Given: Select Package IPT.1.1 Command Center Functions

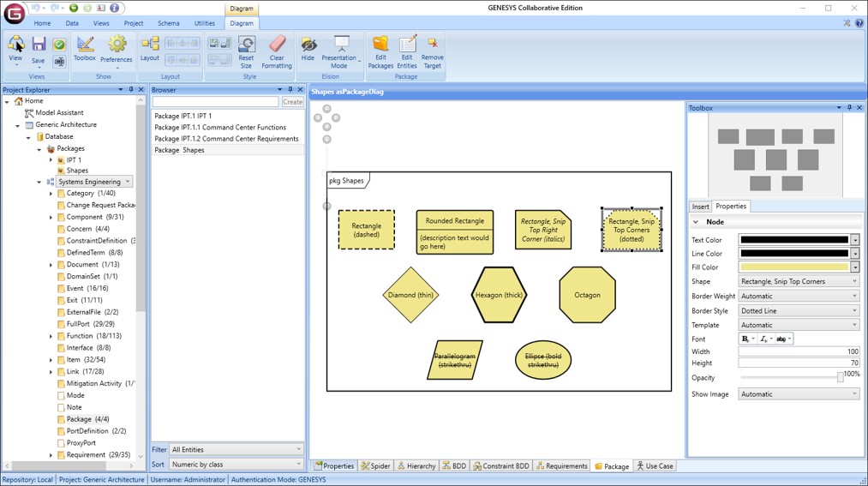Looking at the screenshot, I should [x=226, y=128].
